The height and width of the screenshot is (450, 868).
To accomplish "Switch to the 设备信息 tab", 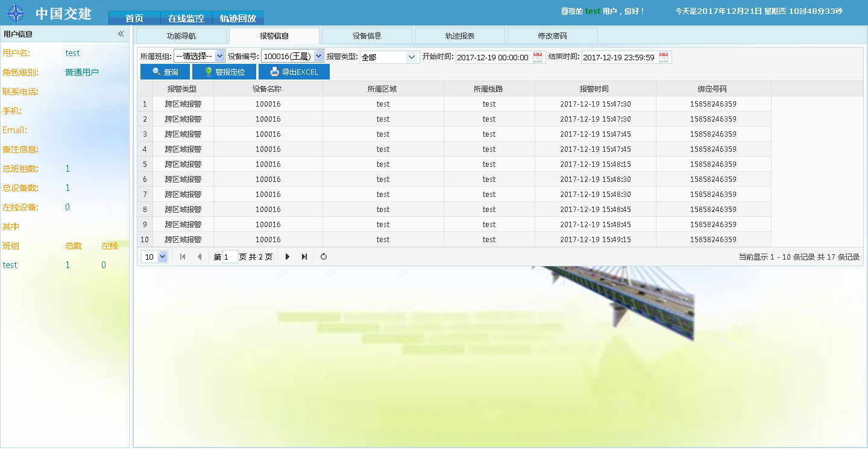I will coord(367,36).
